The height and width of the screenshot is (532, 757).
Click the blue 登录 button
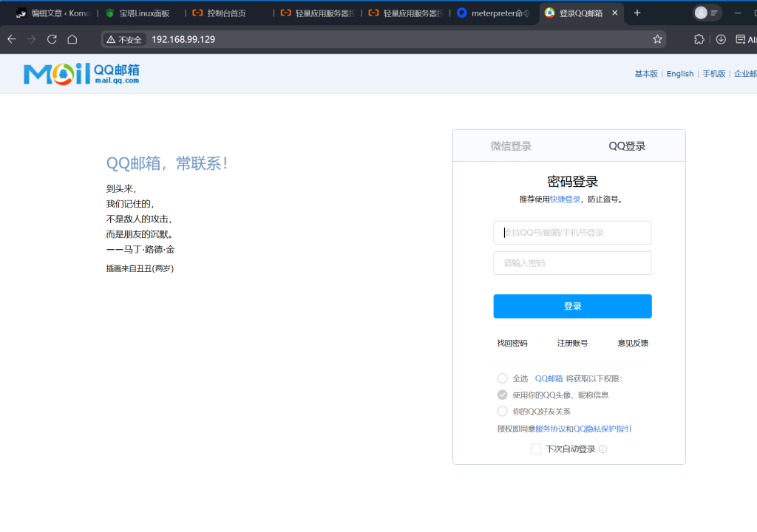[x=572, y=306]
